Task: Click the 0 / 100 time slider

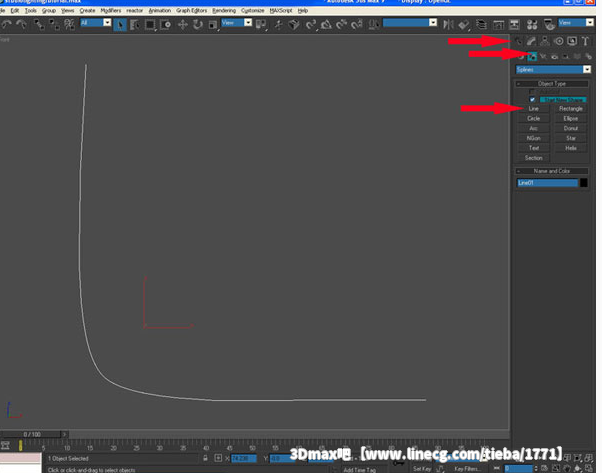Action: 32,434
